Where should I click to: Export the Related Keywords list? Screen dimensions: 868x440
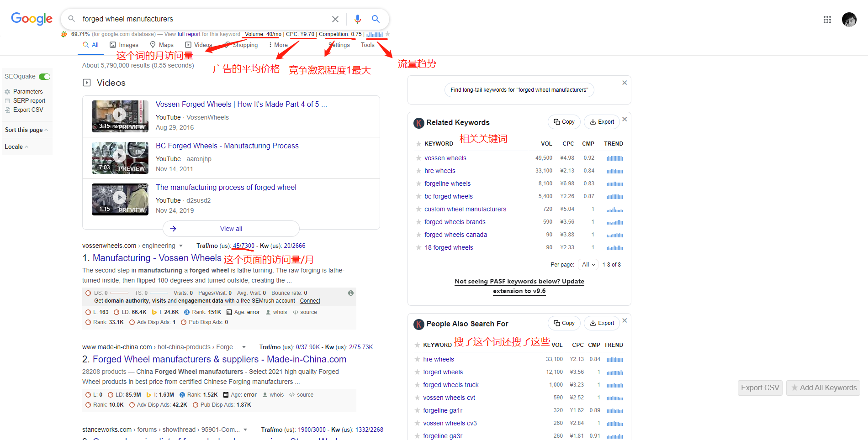click(x=602, y=122)
